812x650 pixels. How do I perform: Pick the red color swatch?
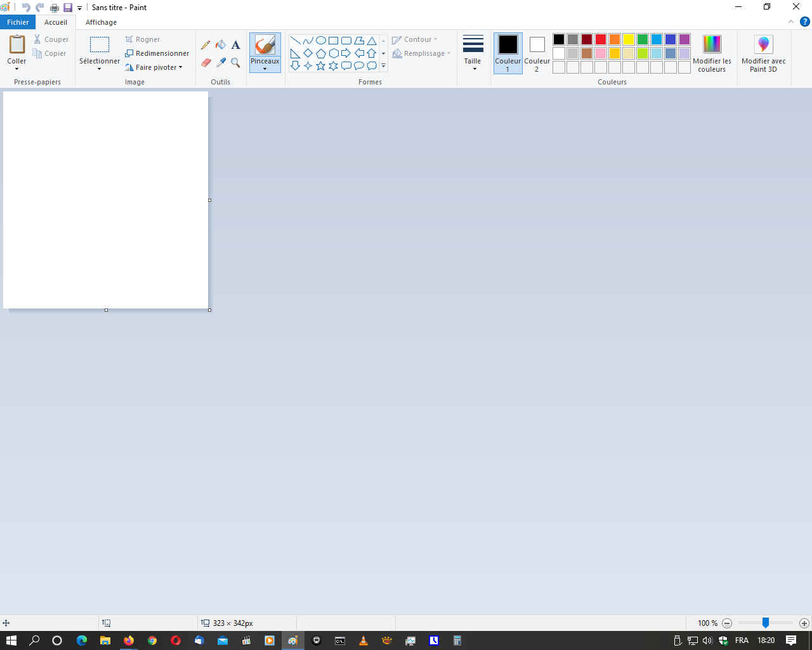[x=601, y=39]
